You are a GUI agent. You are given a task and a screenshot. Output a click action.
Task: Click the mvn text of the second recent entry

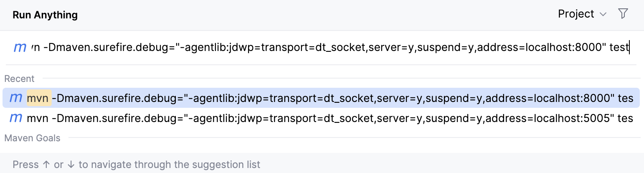coord(38,118)
